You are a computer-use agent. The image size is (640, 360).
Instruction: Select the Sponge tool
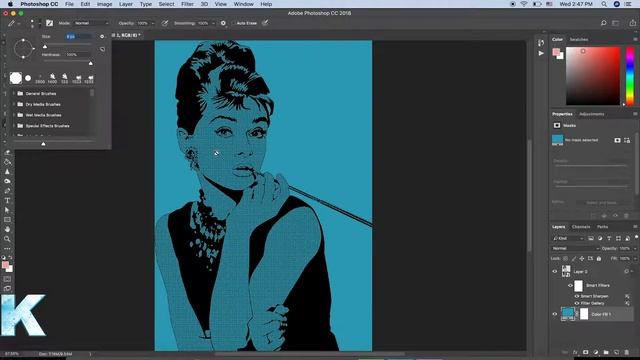tap(7, 181)
